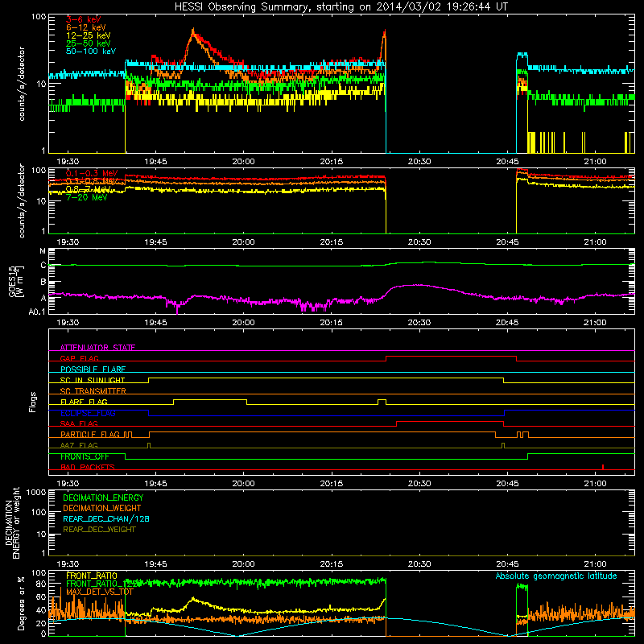The height and width of the screenshot is (644, 644).
Task: Click the green FRONT_RATIO_1225 legend label
Action: click(104, 584)
